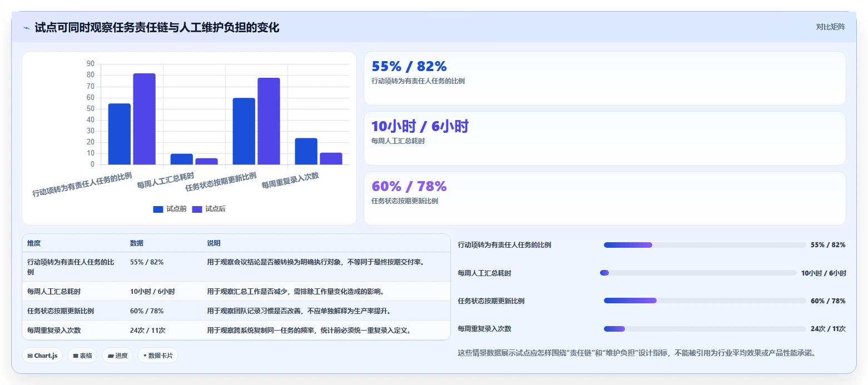Screen dimensions: 868x385
Task: Click the 任务状态按期更新比例 progress bar
Action: coord(705,301)
